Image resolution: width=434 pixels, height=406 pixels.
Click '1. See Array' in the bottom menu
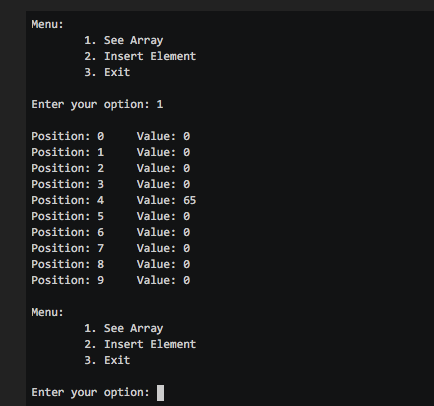click(124, 329)
